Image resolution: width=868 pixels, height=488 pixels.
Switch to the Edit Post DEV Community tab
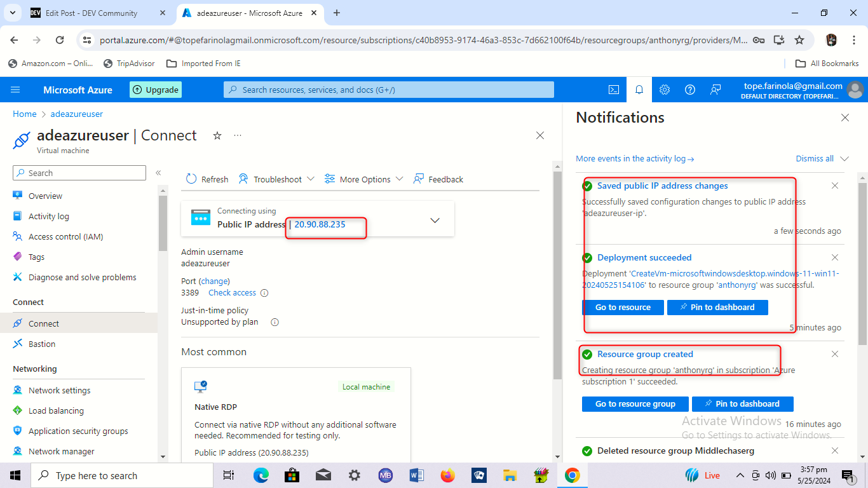click(x=92, y=13)
